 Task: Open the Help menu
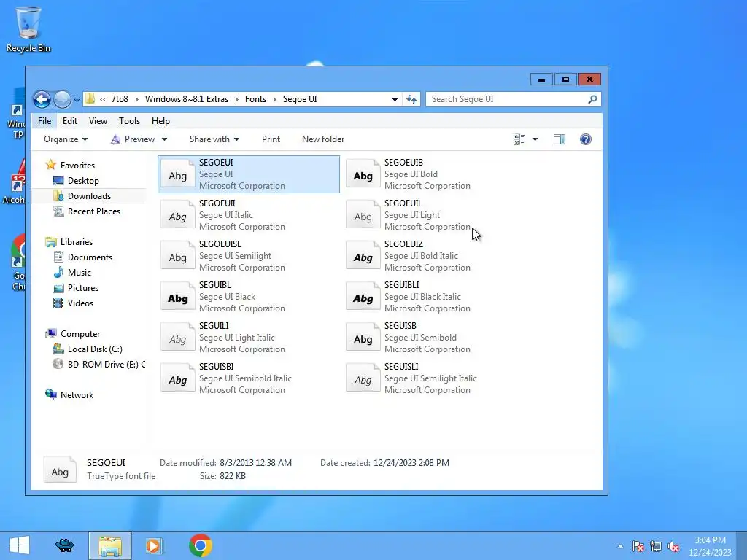pyautogui.click(x=160, y=121)
